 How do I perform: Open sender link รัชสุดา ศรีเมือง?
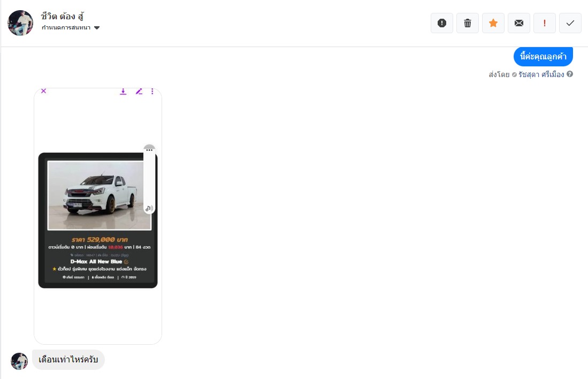coord(541,74)
